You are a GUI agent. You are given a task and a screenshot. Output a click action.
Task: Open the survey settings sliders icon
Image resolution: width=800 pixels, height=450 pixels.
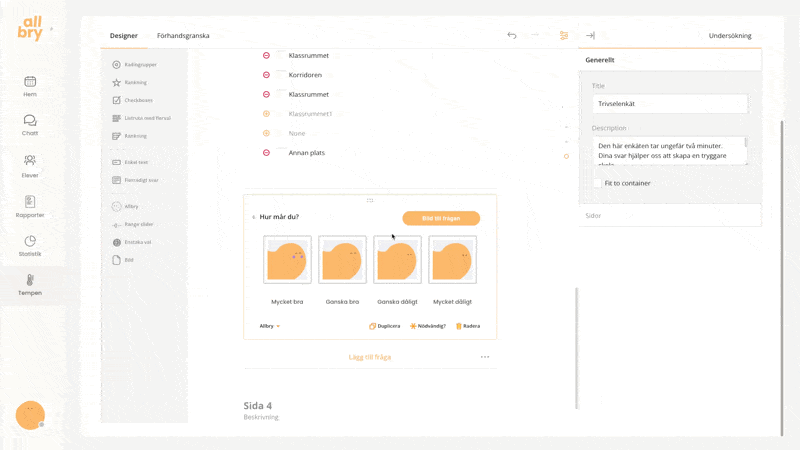[x=564, y=36]
